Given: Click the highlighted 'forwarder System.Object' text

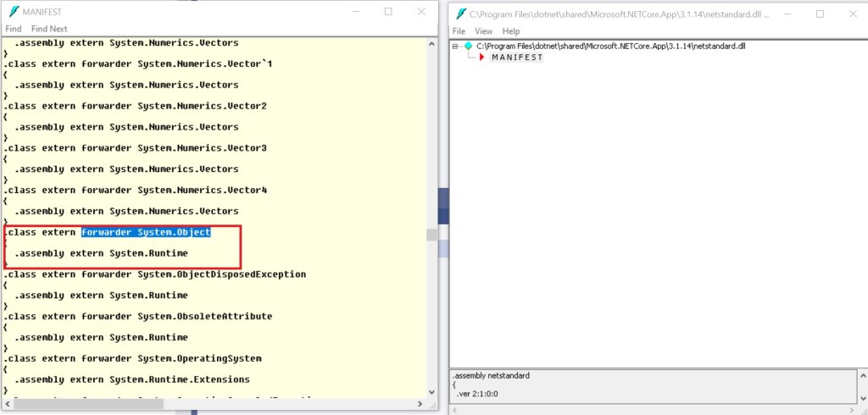Looking at the screenshot, I should click(x=146, y=232).
